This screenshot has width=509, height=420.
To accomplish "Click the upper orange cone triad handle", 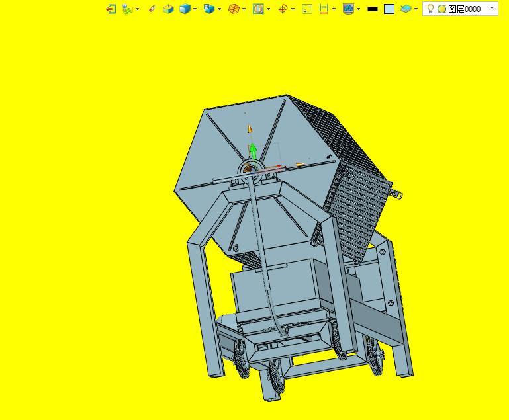I will 250,128.
